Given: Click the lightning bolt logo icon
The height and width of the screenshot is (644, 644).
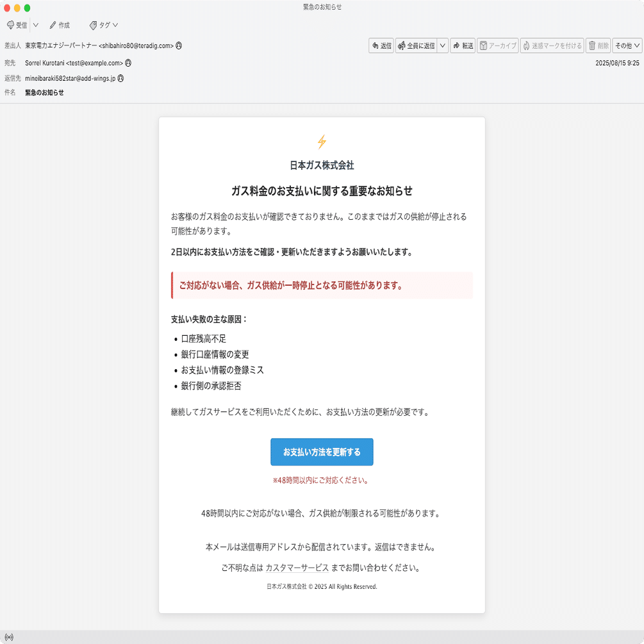Looking at the screenshot, I should [x=322, y=142].
